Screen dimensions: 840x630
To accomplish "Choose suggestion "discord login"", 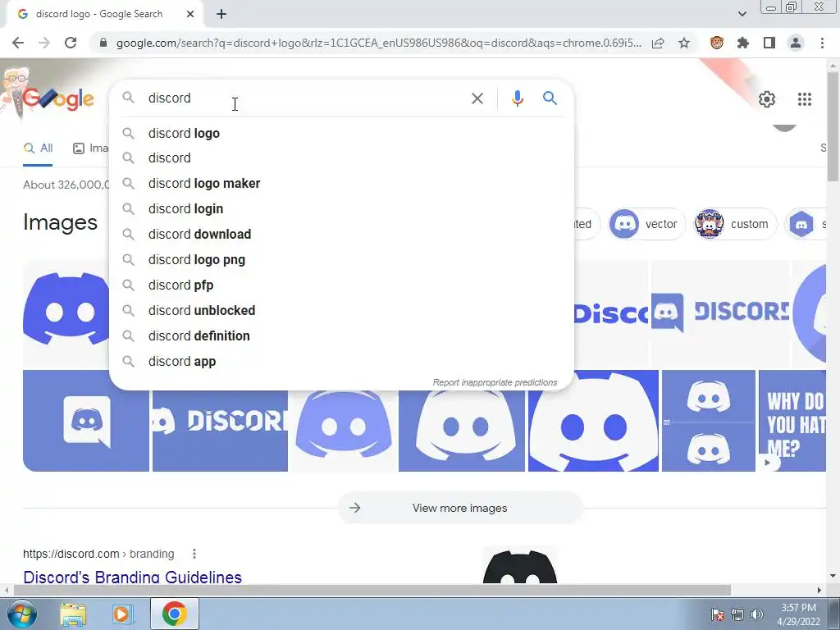I will 341,209.
